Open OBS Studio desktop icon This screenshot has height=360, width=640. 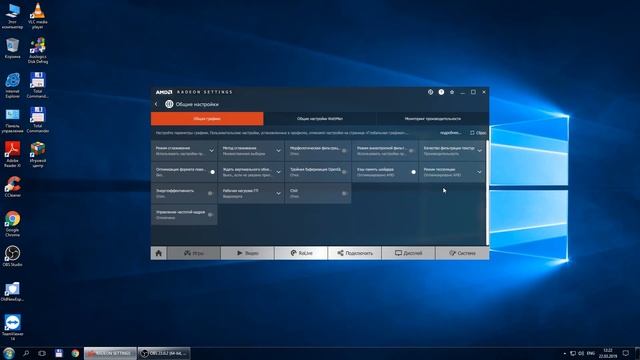coord(12,256)
